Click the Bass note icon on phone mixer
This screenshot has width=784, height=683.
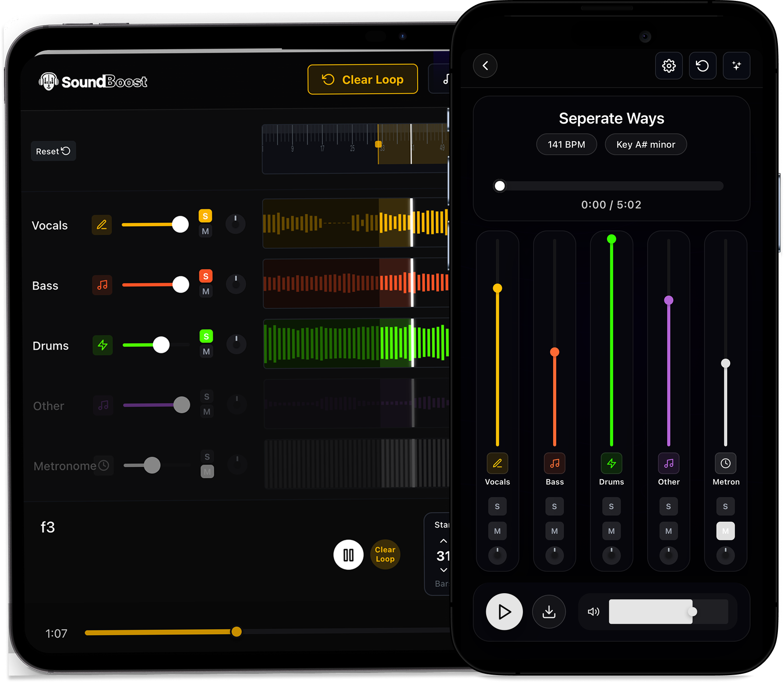(x=554, y=463)
